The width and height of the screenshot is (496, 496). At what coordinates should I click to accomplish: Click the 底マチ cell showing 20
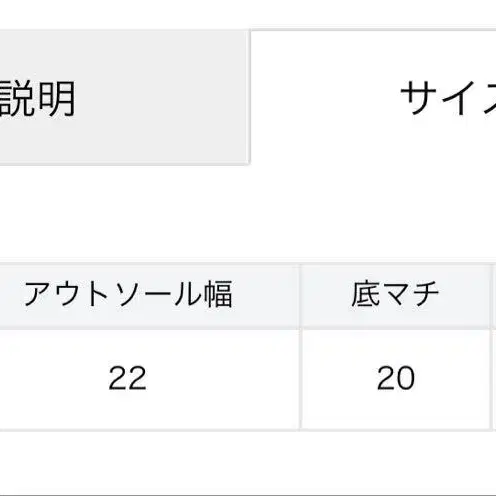pyautogui.click(x=396, y=379)
